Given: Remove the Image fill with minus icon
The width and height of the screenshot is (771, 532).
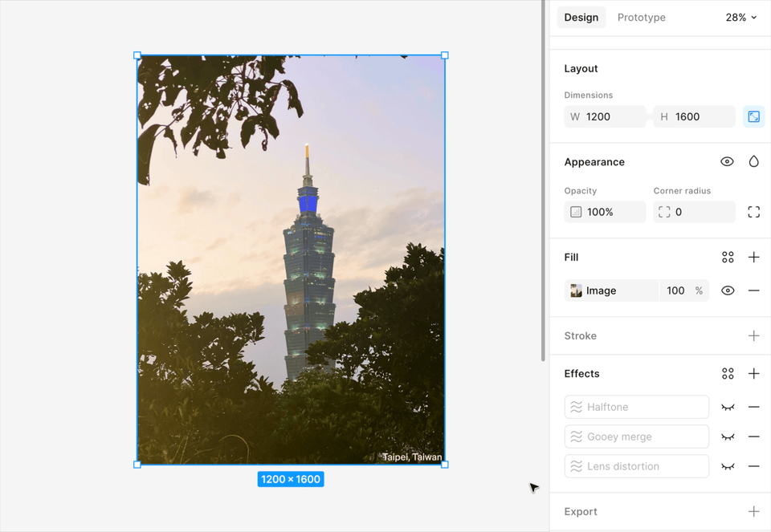Looking at the screenshot, I should [753, 290].
